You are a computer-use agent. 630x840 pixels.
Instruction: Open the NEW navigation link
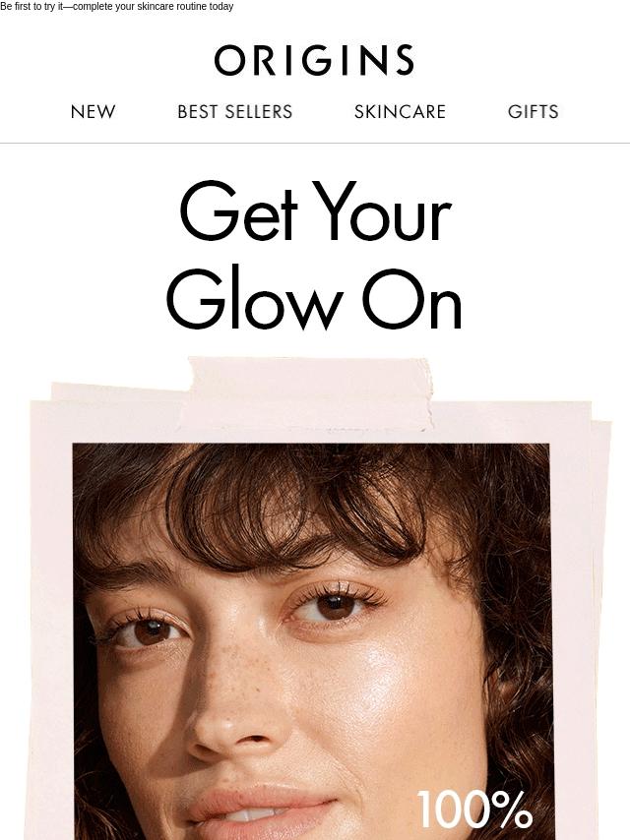pyautogui.click(x=93, y=112)
